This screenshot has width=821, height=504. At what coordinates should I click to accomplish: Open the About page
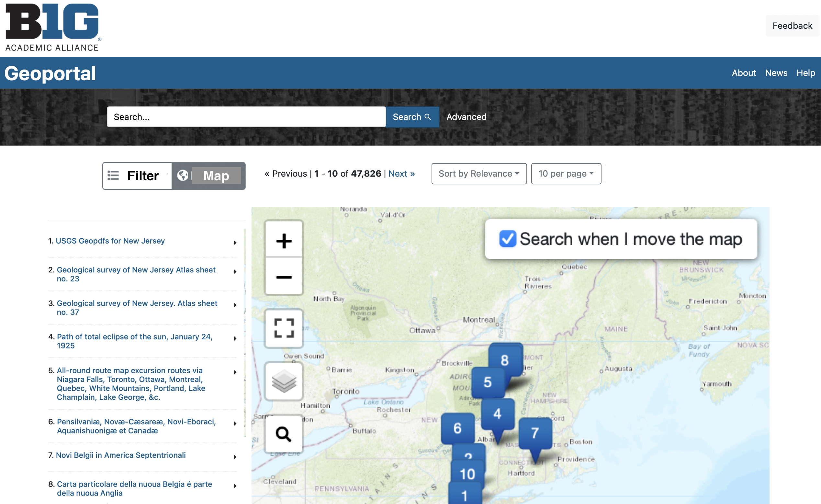click(744, 73)
